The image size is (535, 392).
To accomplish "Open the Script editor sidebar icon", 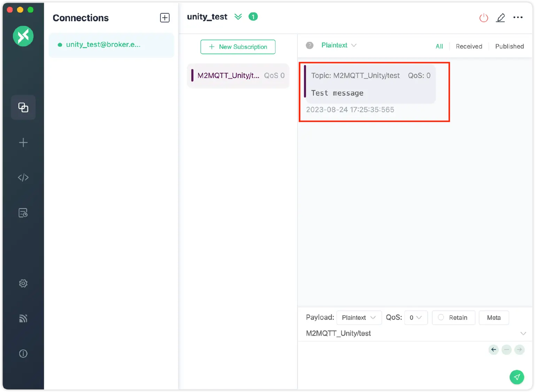I will (x=23, y=177).
